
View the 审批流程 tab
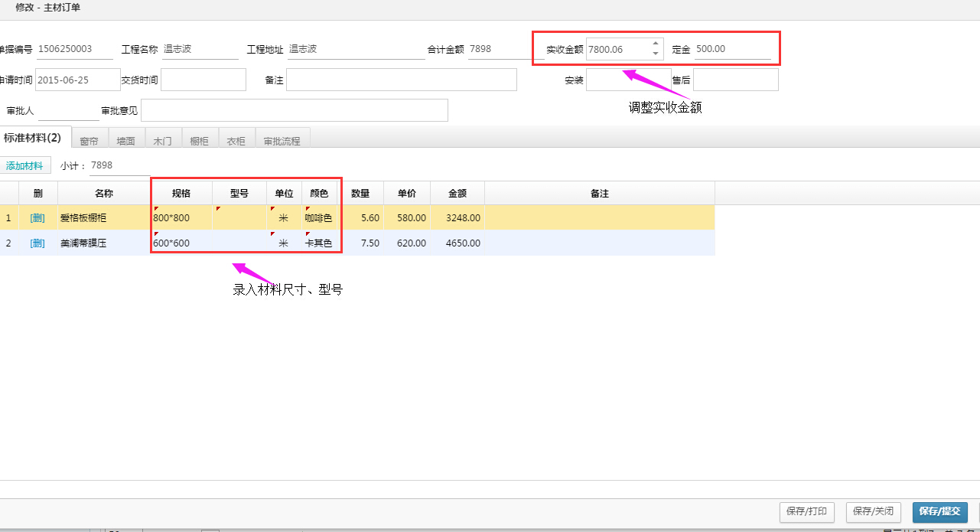tap(282, 140)
